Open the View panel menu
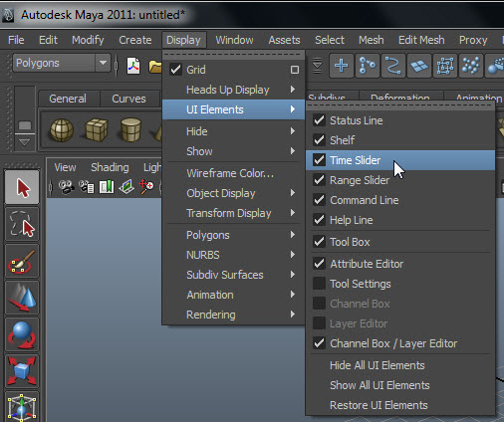This screenshot has width=504, height=422. click(65, 167)
